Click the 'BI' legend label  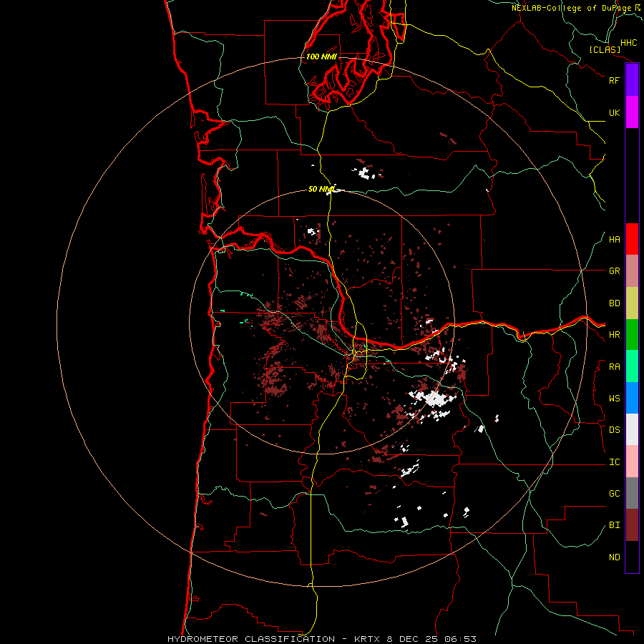(614, 525)
